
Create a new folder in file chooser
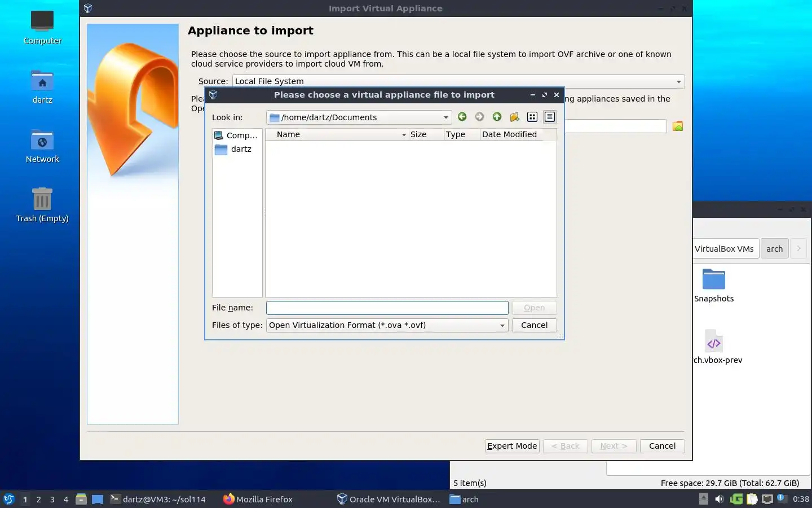(514, 117)
